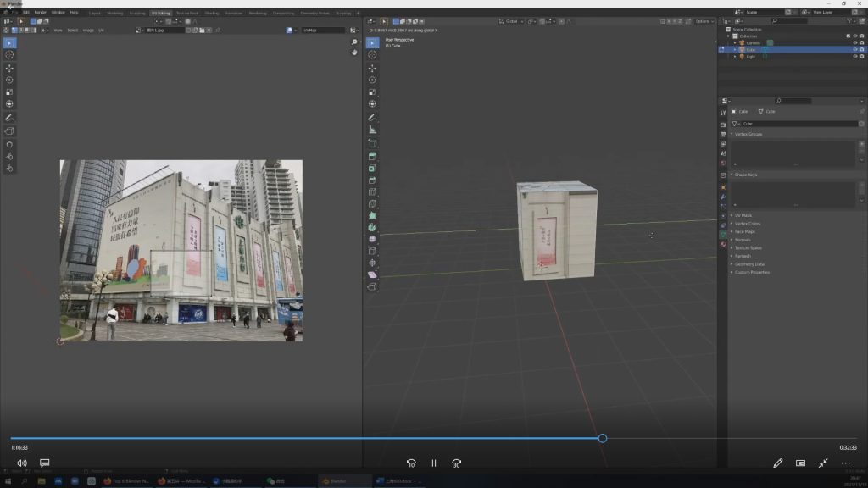Select the Rotate tool in the UV editor
Image resolution: width=868 pixels, height=488 pixels.
[9, 80]
